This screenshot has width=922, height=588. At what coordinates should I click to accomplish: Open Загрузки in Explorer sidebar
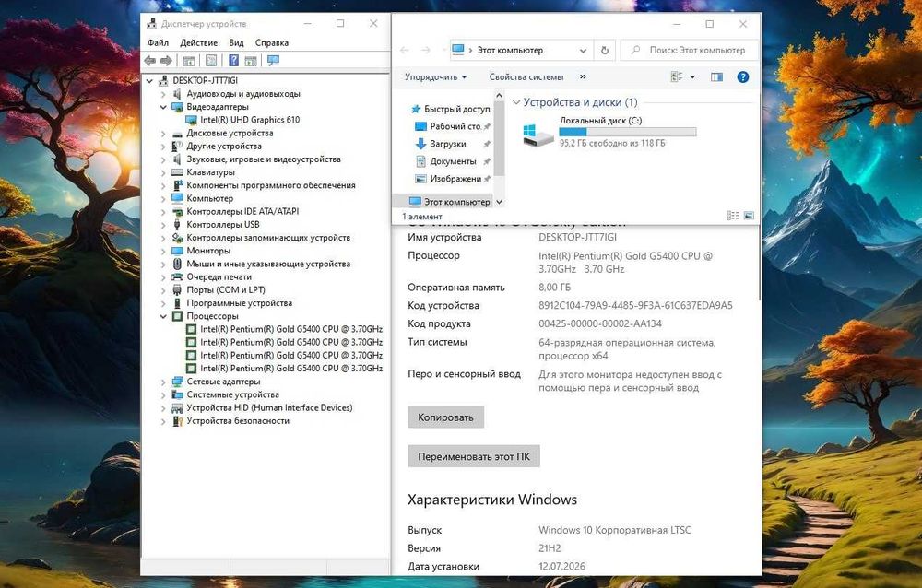pos(447,144)
